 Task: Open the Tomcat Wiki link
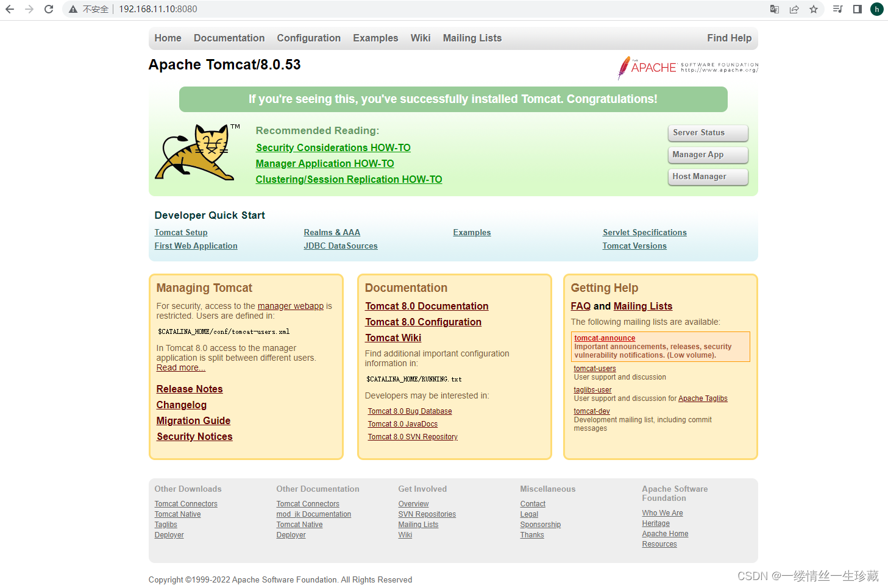pos(393,338)
